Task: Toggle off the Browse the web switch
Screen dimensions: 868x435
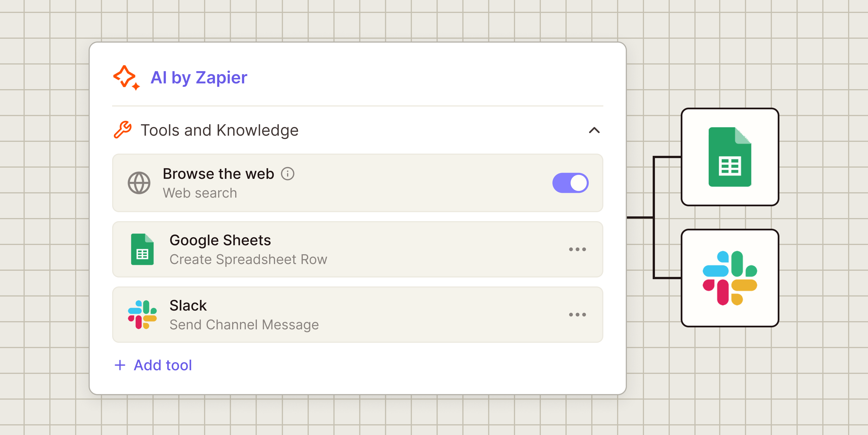Action: coord(570,183)
